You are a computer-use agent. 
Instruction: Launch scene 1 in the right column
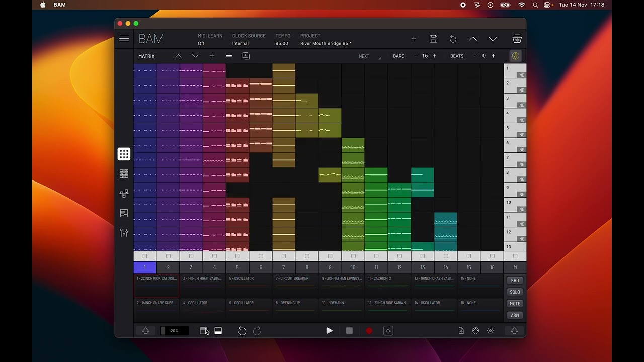coord(515,71)
